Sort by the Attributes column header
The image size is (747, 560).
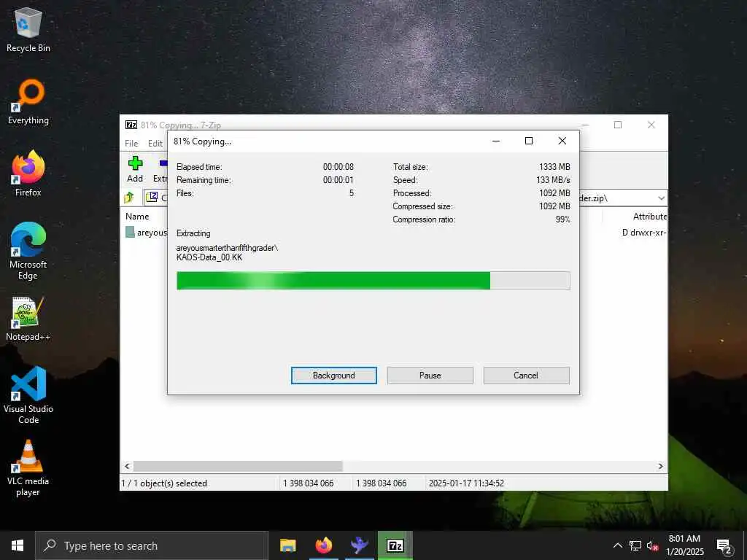(x=649, y=216)
